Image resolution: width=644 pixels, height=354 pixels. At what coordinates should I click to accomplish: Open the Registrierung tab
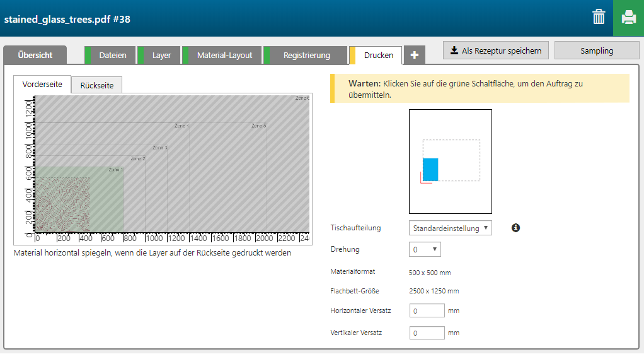pyautogui.click(x=306, y=56)
